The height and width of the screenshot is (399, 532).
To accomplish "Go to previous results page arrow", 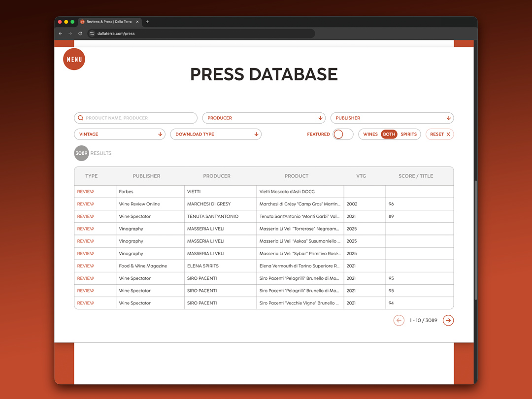I will pos(399,320).
